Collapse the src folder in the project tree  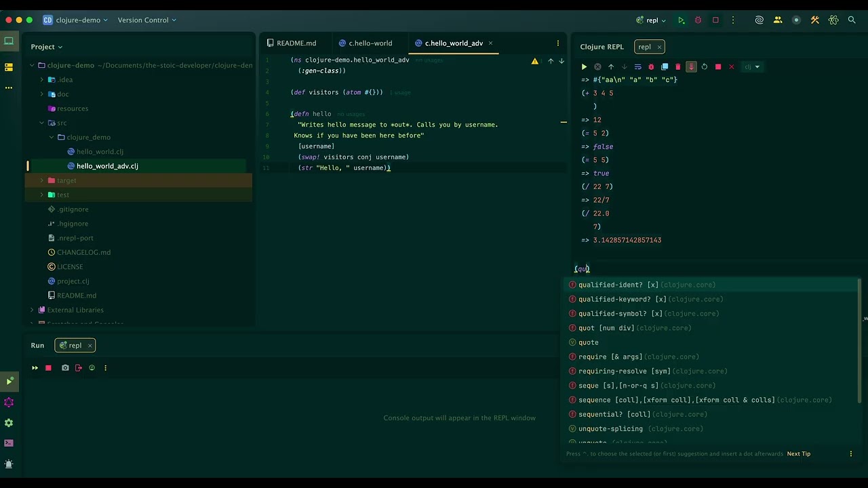click(42, 123)
